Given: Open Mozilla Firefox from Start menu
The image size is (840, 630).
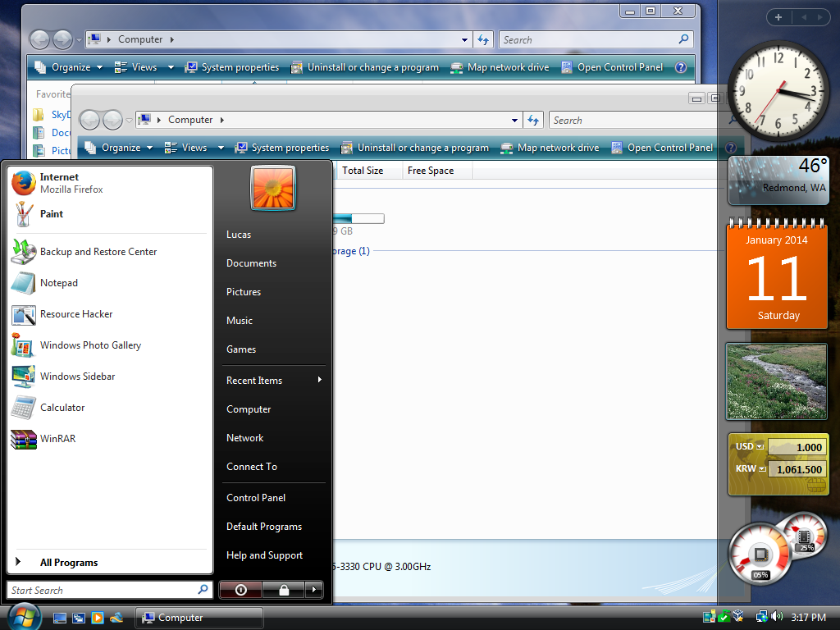Looking at the screenshot, I should pyautogui.click(x=111, y=183).
